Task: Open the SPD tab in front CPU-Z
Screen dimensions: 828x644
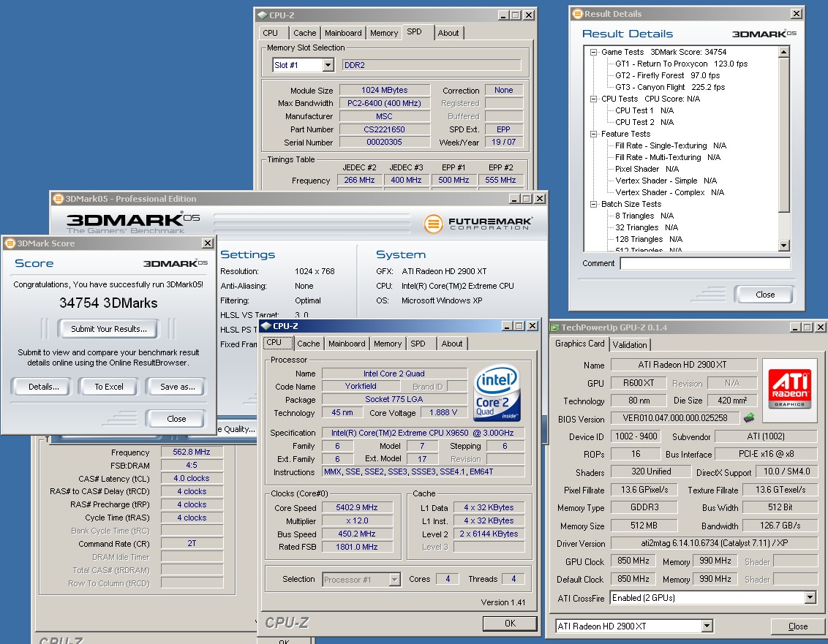Action: point(418,343)
